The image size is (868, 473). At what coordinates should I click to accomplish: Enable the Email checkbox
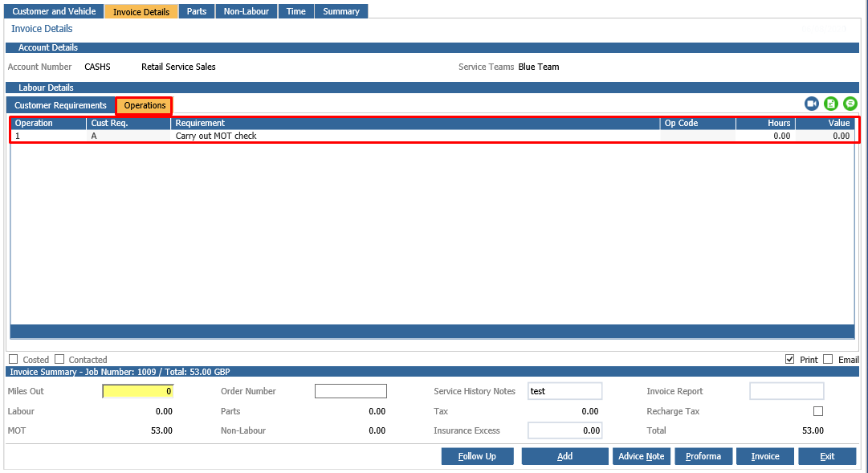(828, 360)
